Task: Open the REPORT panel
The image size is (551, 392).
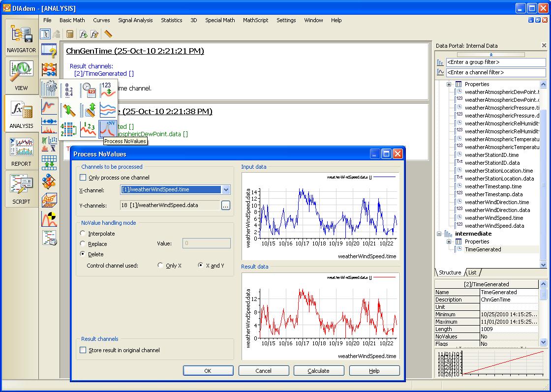Action: click(21, 151)
